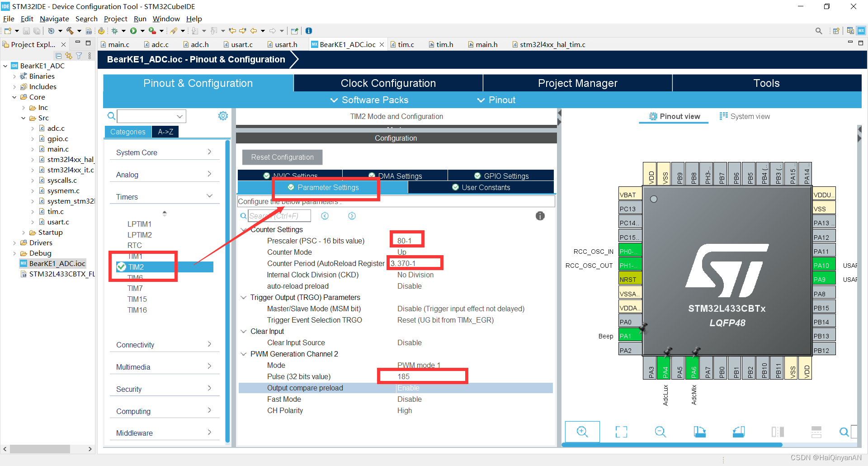This screenshot has width=868, height=466.
Task: Click the Collapse All icon in Project Explorer
Action: (59, 56)
